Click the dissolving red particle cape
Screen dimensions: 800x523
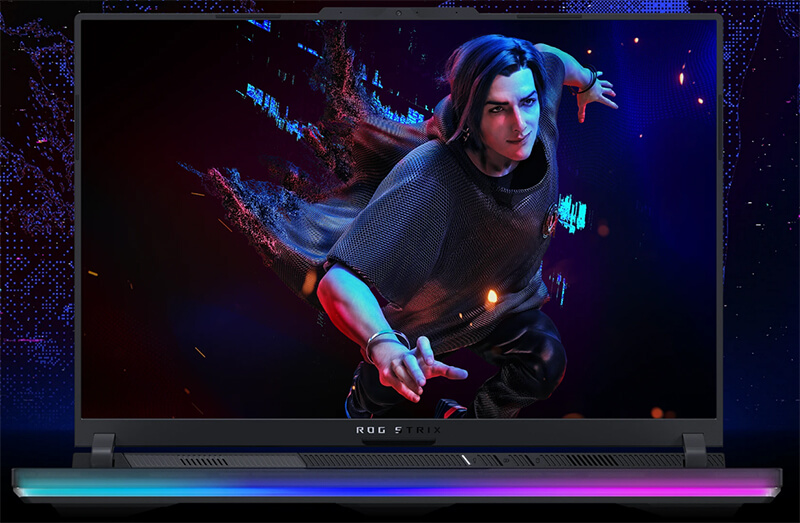pos(290,200)
